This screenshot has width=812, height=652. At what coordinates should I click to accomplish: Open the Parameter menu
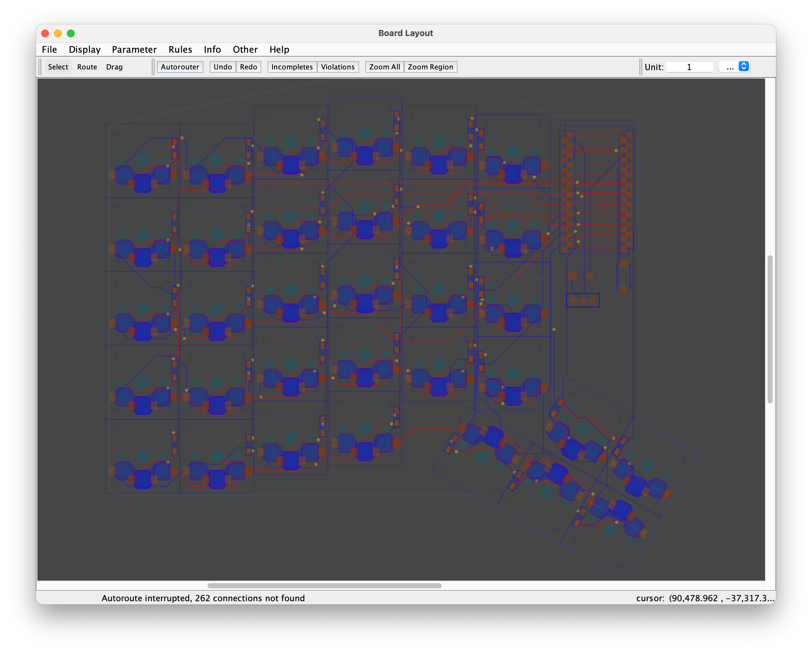(134, 49)
